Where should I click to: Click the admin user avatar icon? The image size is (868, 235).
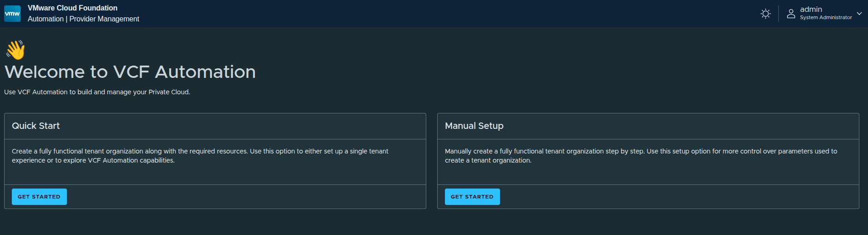(791, 14)
